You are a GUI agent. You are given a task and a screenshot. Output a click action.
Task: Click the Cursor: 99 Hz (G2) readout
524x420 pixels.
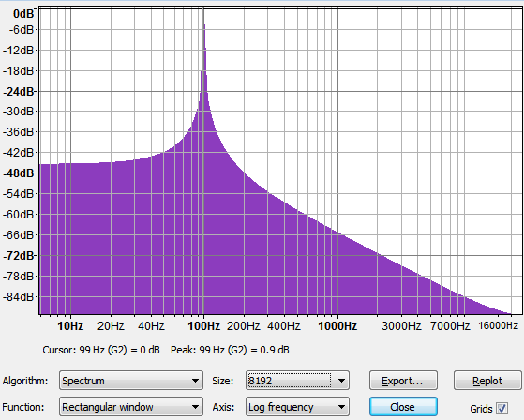101,350
